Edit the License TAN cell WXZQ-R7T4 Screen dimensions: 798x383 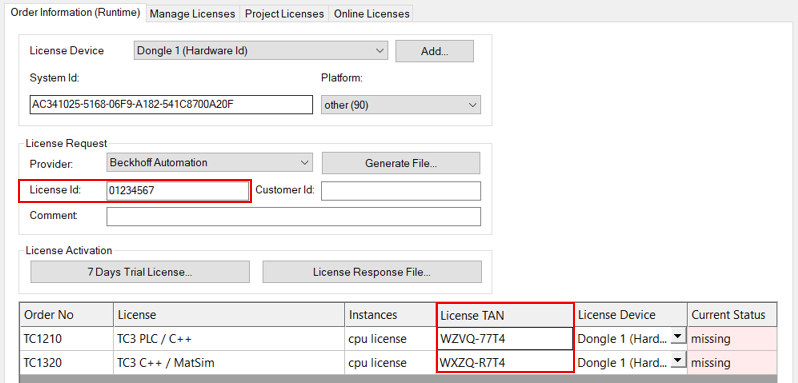505,362
